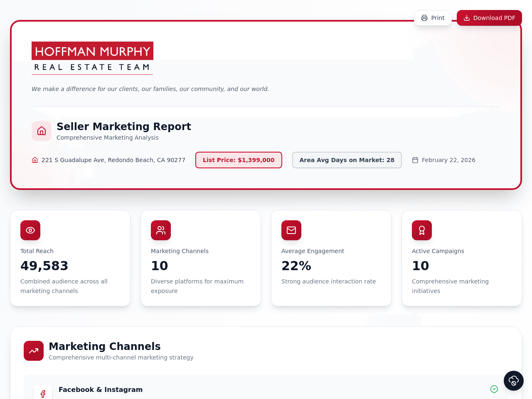Image resolution: width=532 pixels, height=399 pixels.
Task: Click the Strong audience interaction rate description
Action: click(329, 281)
